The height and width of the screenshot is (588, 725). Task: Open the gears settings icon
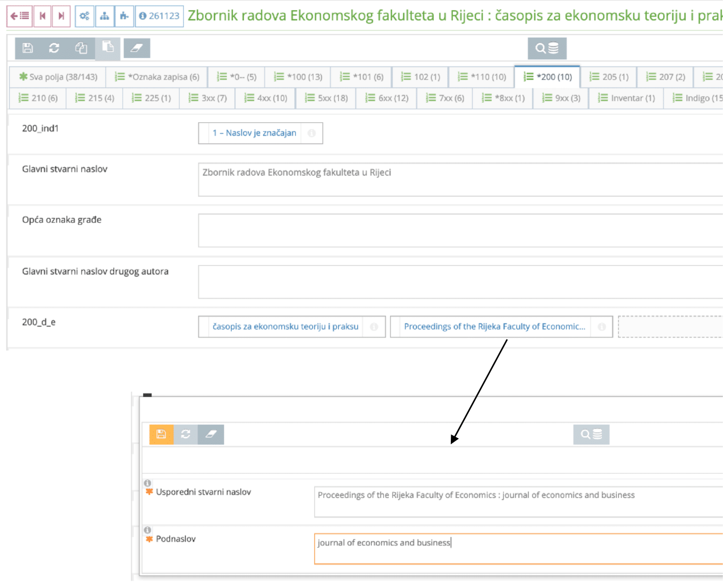(x=84, y=16)
